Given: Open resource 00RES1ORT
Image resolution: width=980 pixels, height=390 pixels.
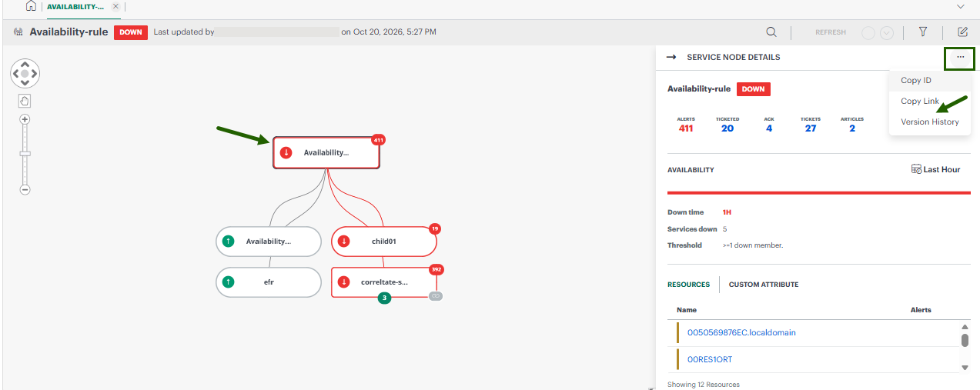Looking at the screenshot, I should pyautogui.click(x=710, y=359).
